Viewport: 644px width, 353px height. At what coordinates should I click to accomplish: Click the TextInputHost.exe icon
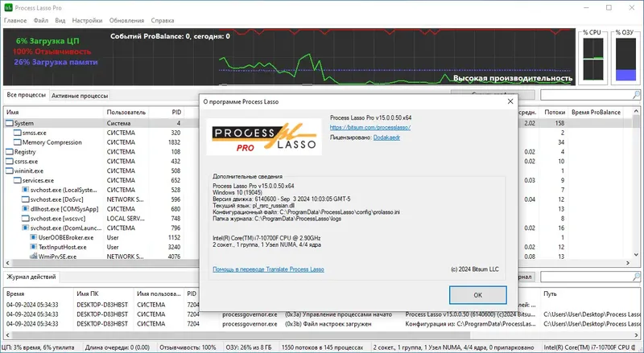point(34,247)
